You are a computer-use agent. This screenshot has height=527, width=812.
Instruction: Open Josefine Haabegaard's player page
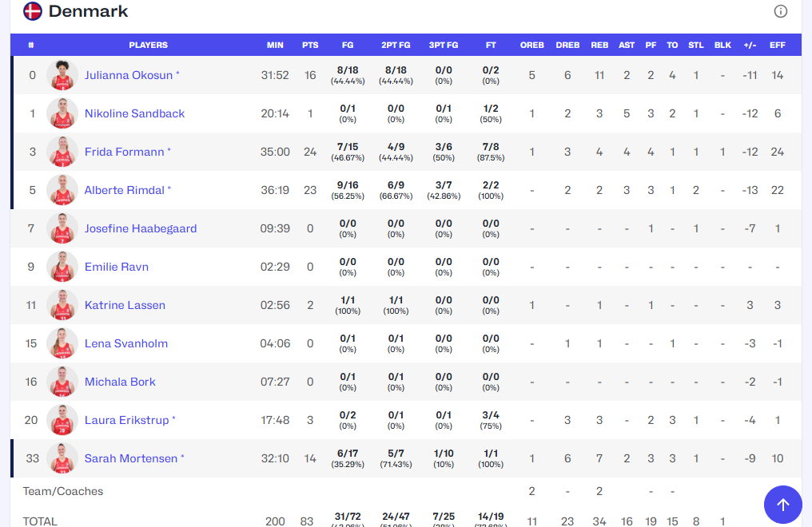141,228
